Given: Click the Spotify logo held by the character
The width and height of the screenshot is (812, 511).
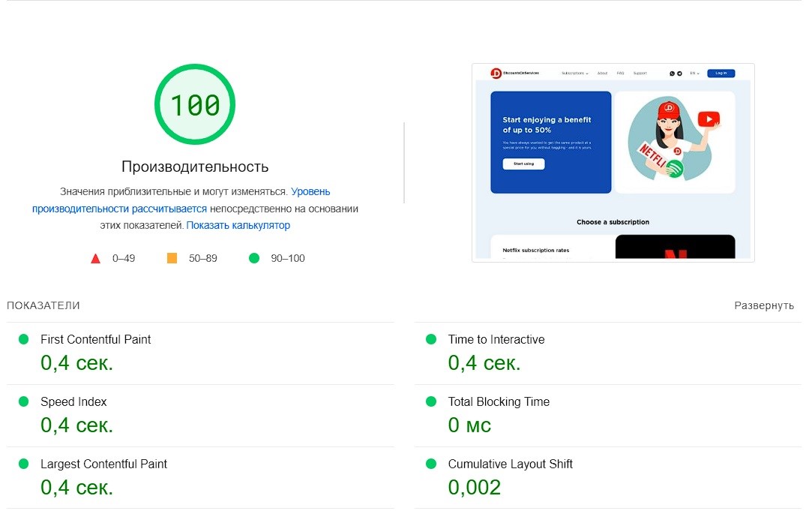Looking at the screenshot, I should pos(674,169).
